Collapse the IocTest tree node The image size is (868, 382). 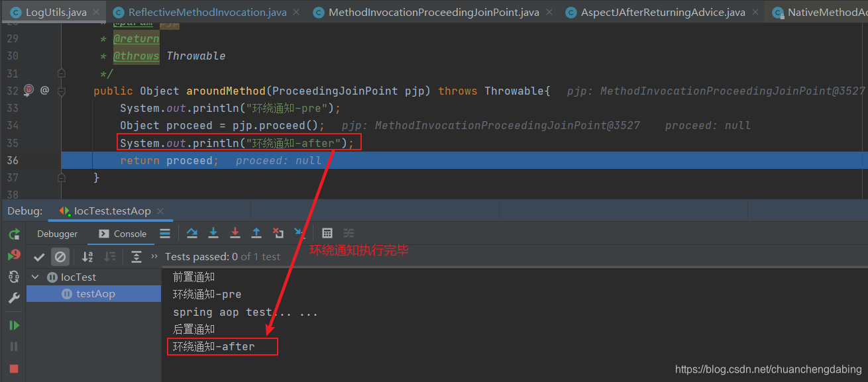coord(35,277)
